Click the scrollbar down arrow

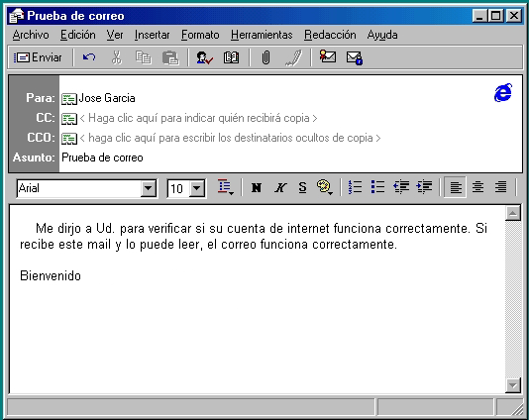(x=513, y=385)
